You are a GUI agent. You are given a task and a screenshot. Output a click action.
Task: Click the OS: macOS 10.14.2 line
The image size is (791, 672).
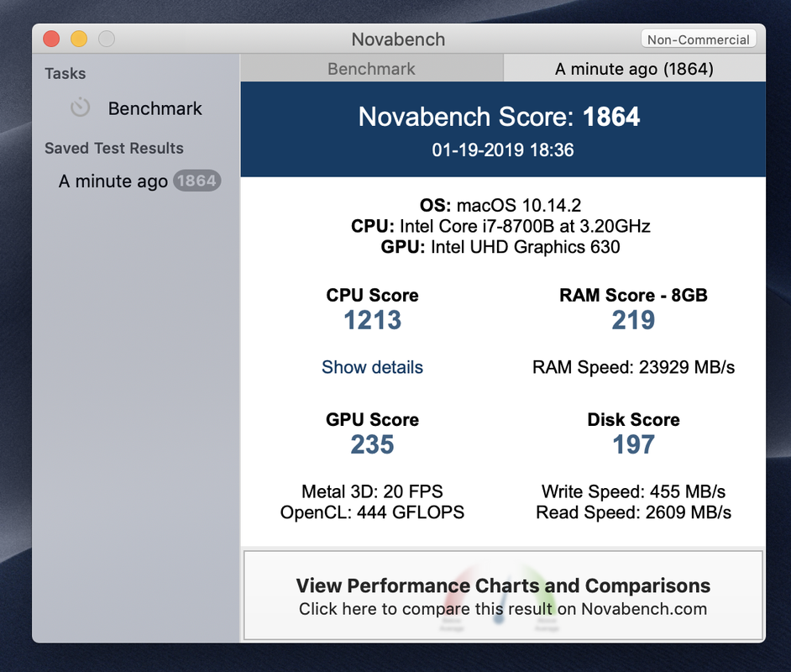tap(500, 205)
